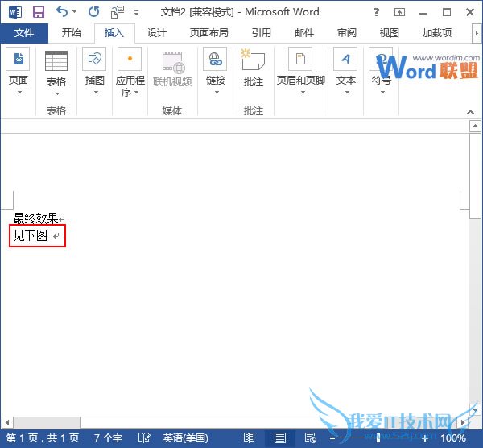This screenshot has height=448, width=483.
Task: Switch to Print Layout view
Action: click(x=279, y=438)
